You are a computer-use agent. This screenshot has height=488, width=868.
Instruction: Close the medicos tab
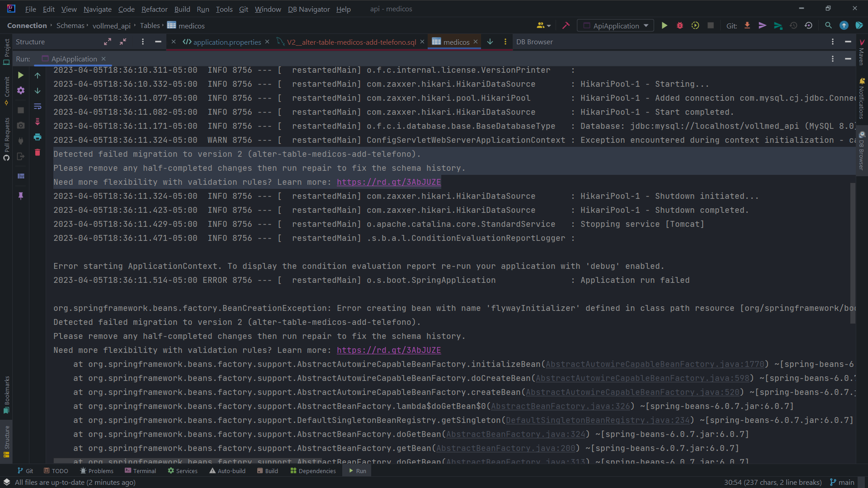coord(475,42)
